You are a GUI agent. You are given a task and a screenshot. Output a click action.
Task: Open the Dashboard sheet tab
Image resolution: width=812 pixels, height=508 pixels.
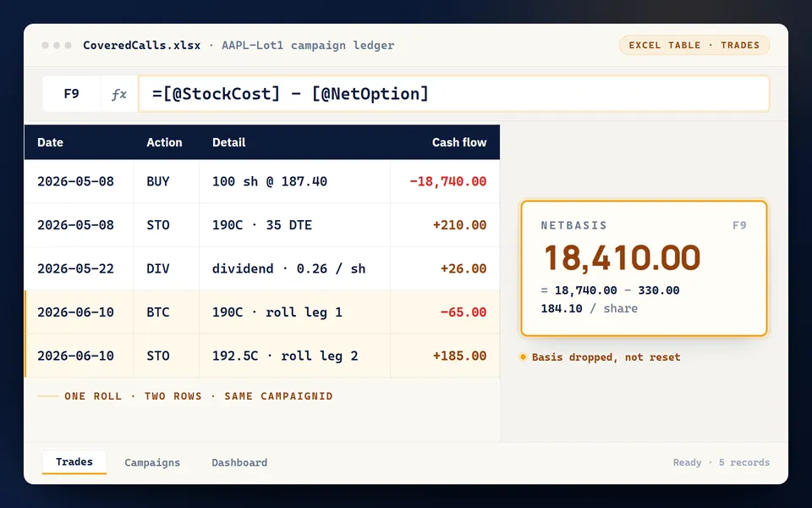239,462
